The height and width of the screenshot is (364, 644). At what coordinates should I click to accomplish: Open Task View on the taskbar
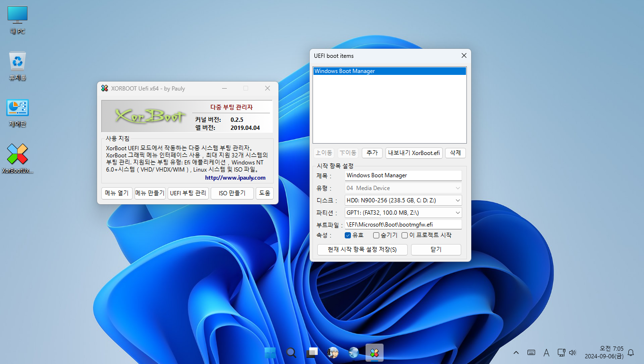[x=312, y=353]
